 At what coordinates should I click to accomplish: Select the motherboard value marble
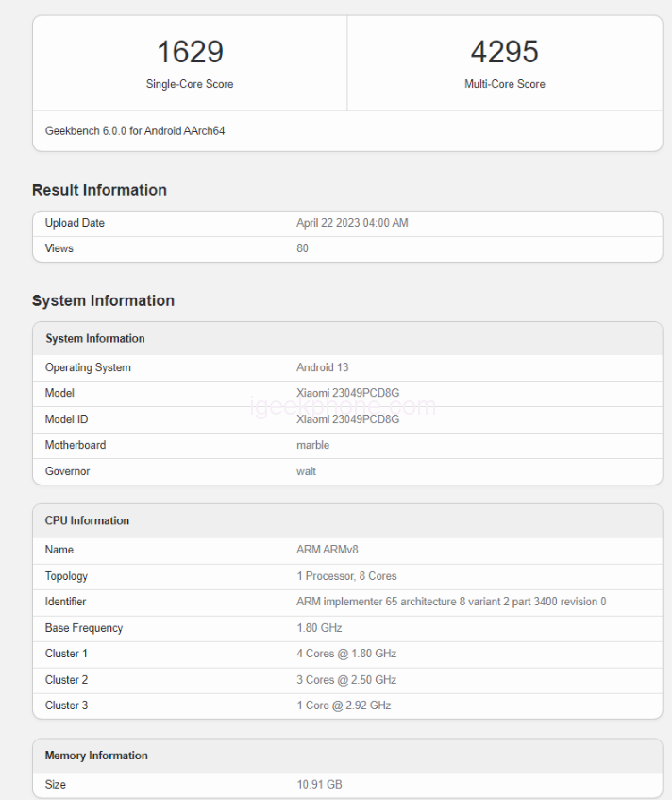coord(312,445)
